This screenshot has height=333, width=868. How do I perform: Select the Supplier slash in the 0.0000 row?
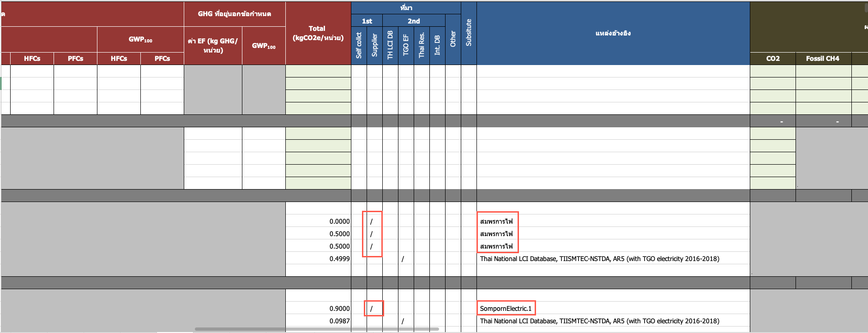pos(372,221)
